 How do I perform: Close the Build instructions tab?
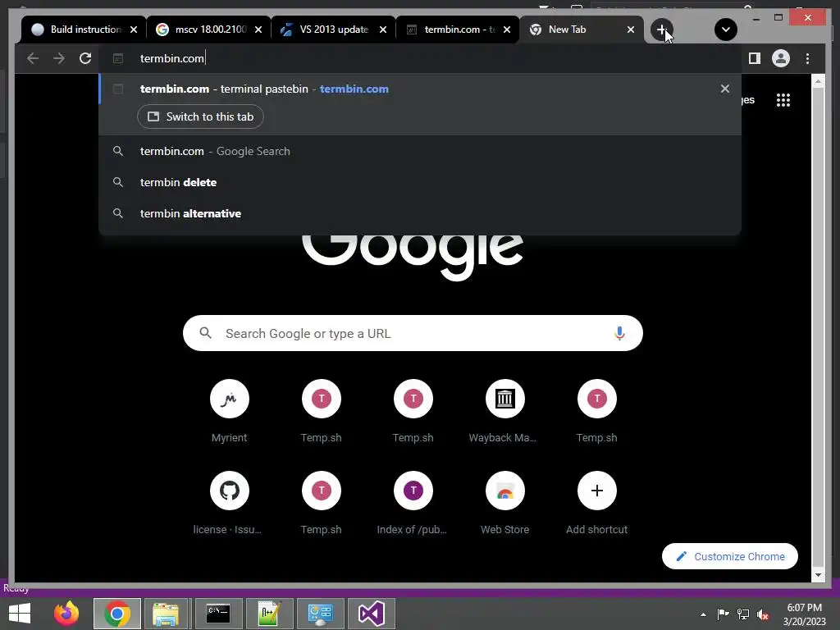click(134, 30)
